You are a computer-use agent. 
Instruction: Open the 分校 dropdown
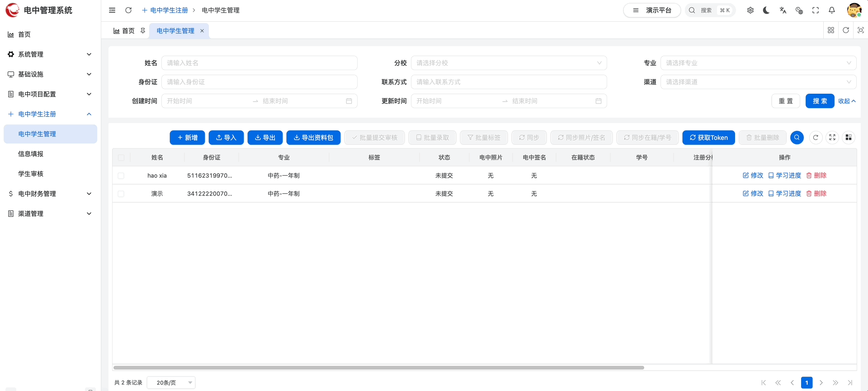(509, 63)
